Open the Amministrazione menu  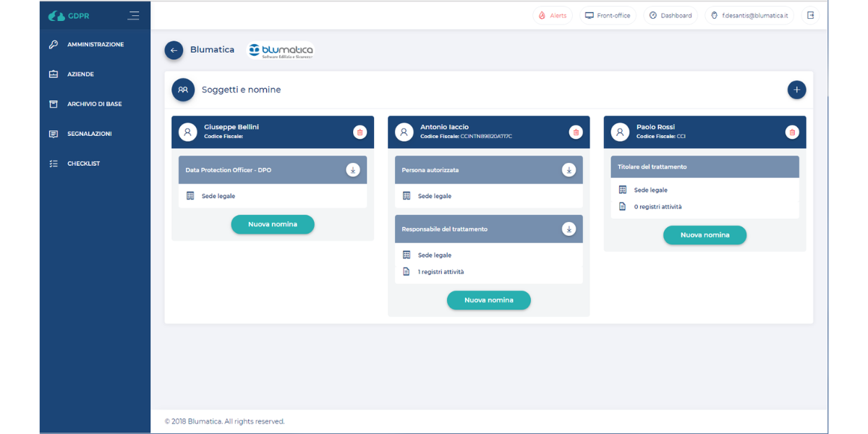coord(95,45)
